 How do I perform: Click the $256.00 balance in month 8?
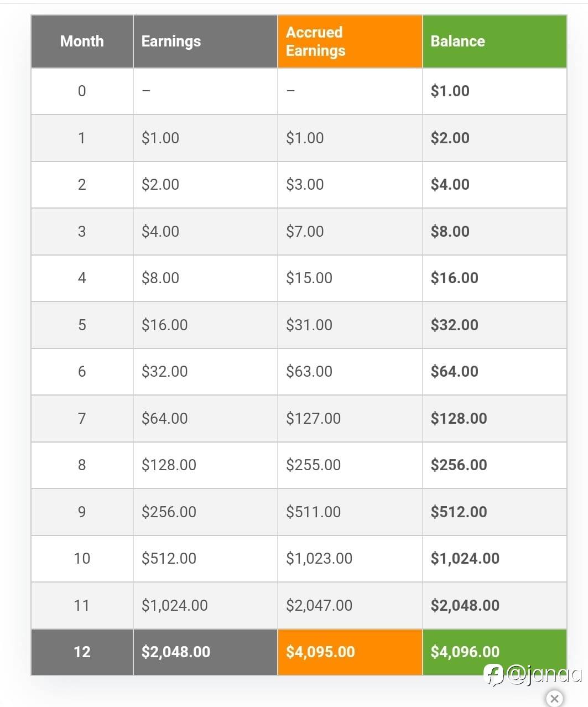[x=459, y=465]
